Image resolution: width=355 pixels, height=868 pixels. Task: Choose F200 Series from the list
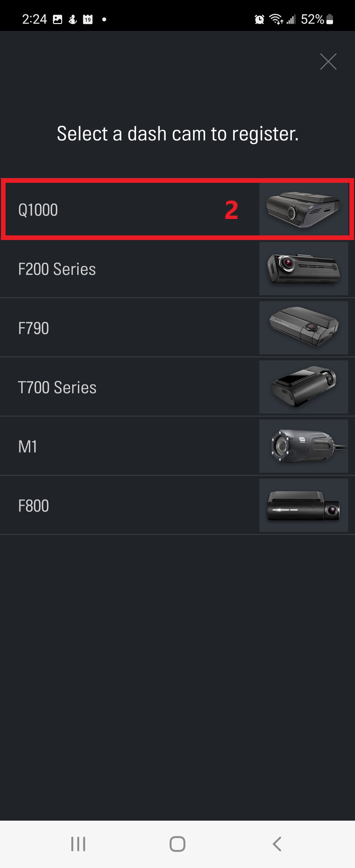[x=177, y=269]
